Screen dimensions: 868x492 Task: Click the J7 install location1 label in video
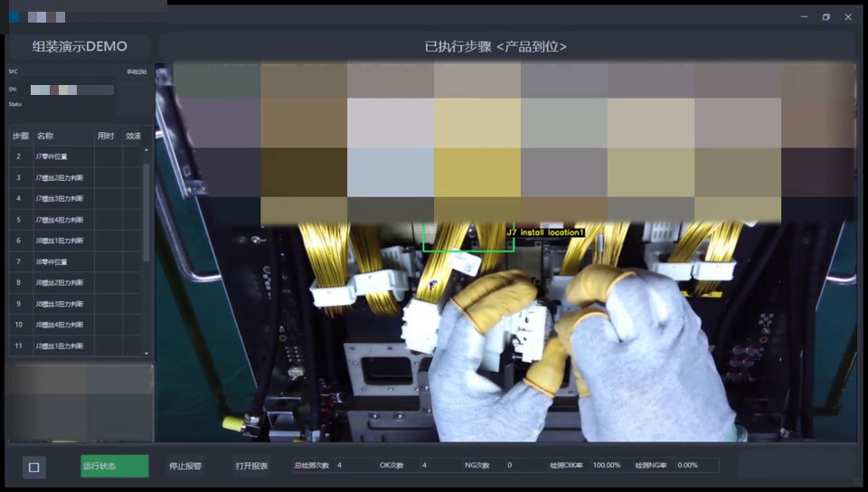tap(545, 232)
